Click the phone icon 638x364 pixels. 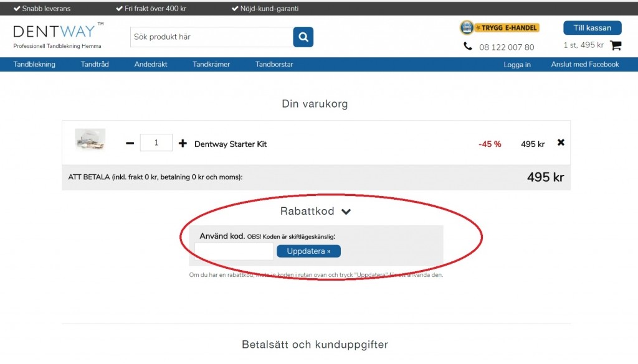pos(468,47)
